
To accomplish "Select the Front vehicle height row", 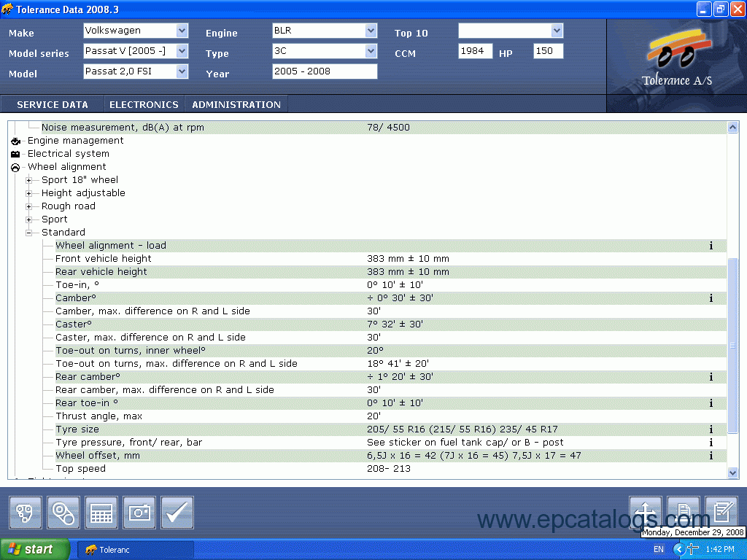I will click(x=391, y=259).
